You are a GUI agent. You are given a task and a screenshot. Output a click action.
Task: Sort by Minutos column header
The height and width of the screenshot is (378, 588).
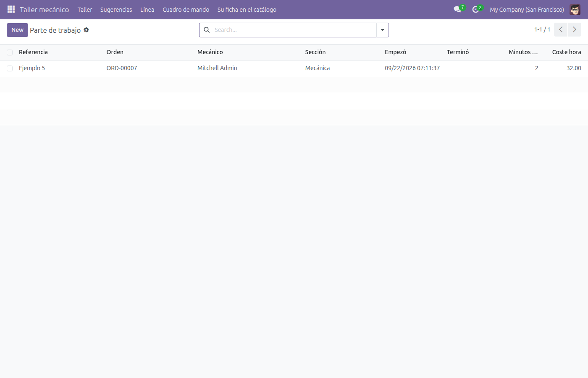523,52
